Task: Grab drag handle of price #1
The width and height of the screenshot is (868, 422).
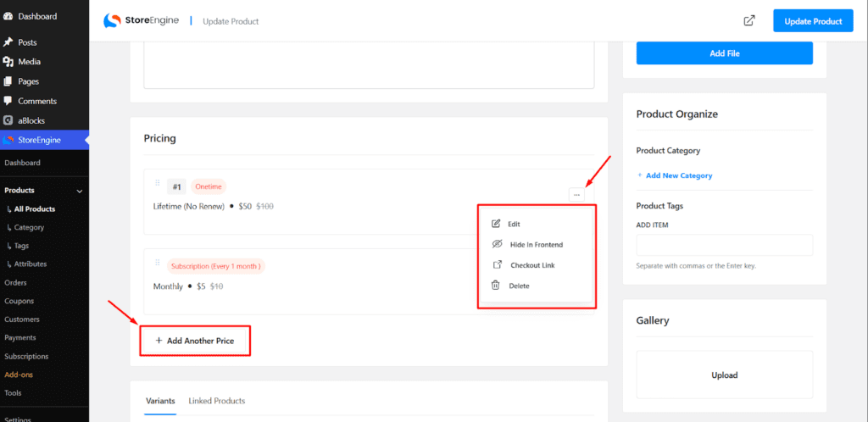Action: pyautogui.click(x=157, y=184)
